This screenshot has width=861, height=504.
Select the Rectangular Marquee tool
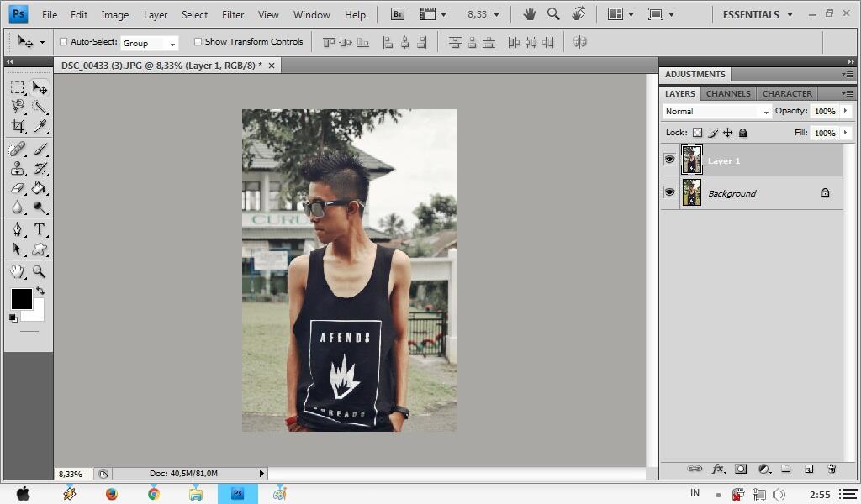point(18,87)
